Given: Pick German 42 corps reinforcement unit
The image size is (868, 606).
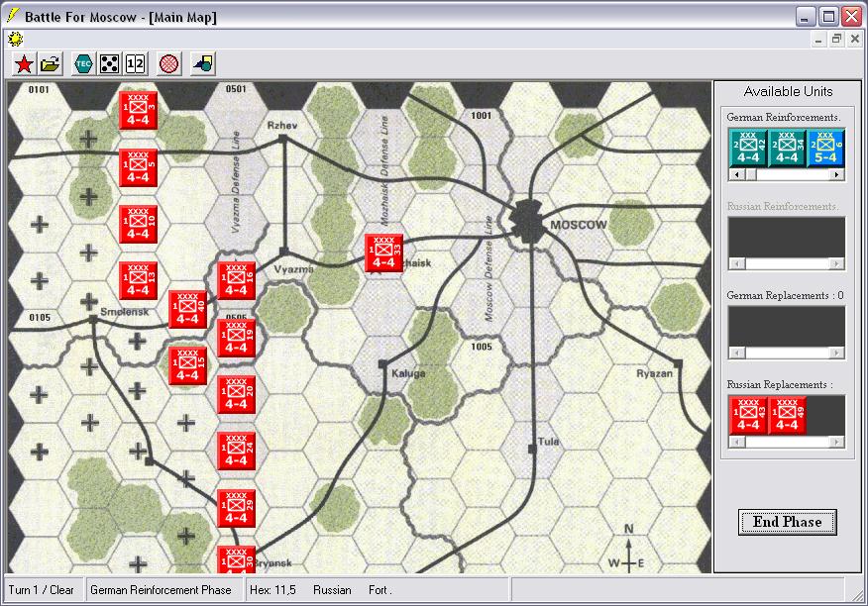Looking at the screenshot, I should tap(748, 148).
